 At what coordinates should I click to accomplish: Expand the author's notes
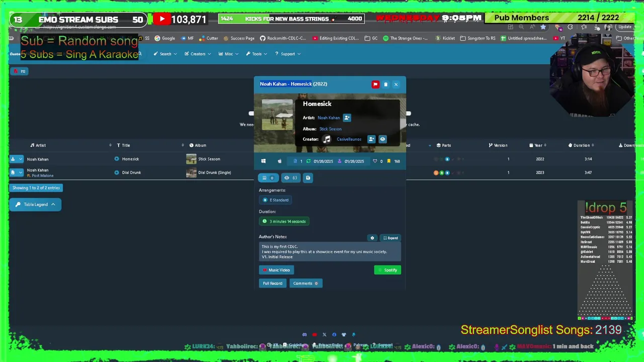(x=390, y=238)
